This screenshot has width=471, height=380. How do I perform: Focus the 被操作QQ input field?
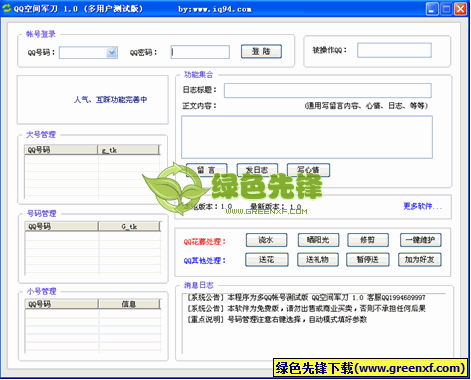click(x=394, y=50)
